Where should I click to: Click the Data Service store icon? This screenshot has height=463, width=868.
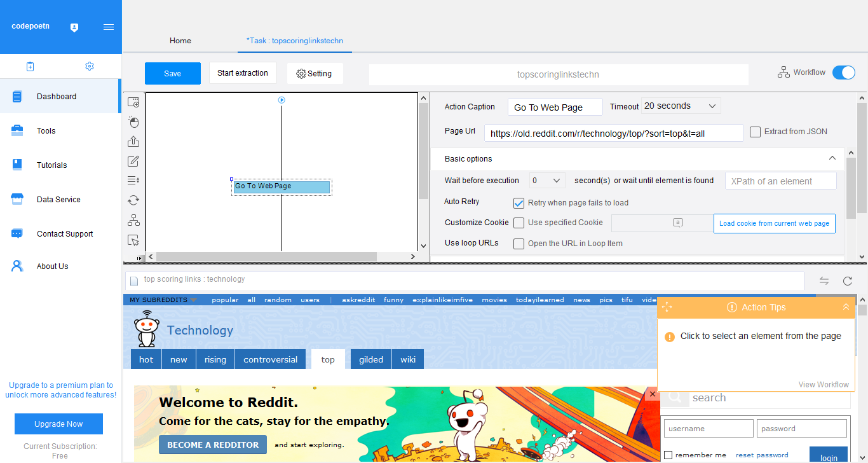[17, 199]
